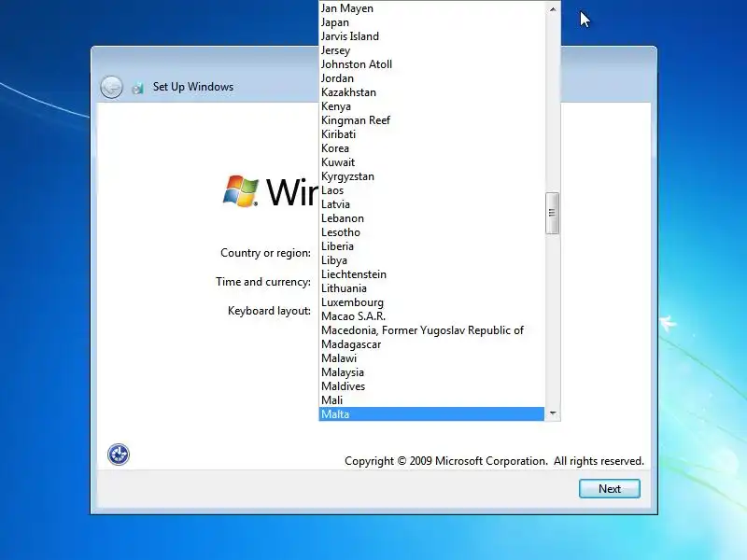Viewport: 747px width, 560px height.
Task: Pick Lesotho in the country list
Action: (x=431, y=232)
